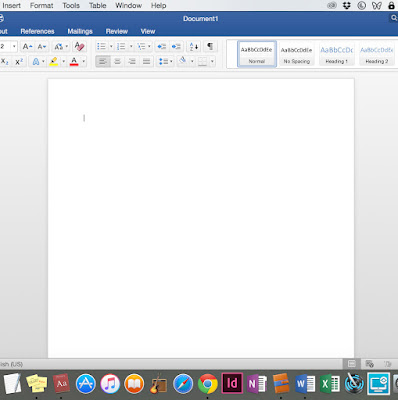Open iTunes from the Dock
This screenshot has height=400, width=398.
pos(110,383)
